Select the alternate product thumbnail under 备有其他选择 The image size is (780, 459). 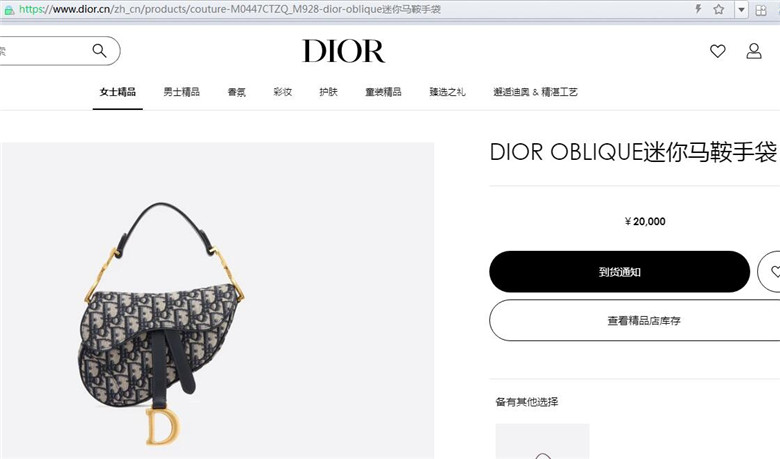(542, 442)
